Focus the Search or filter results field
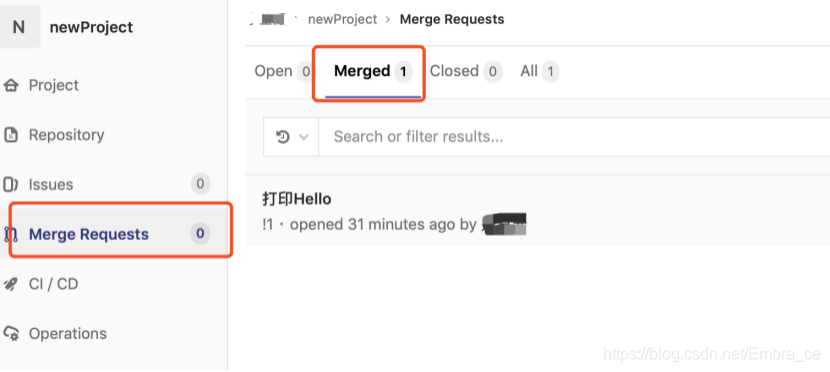Screen dimensions: 830x372 [574, 137]
